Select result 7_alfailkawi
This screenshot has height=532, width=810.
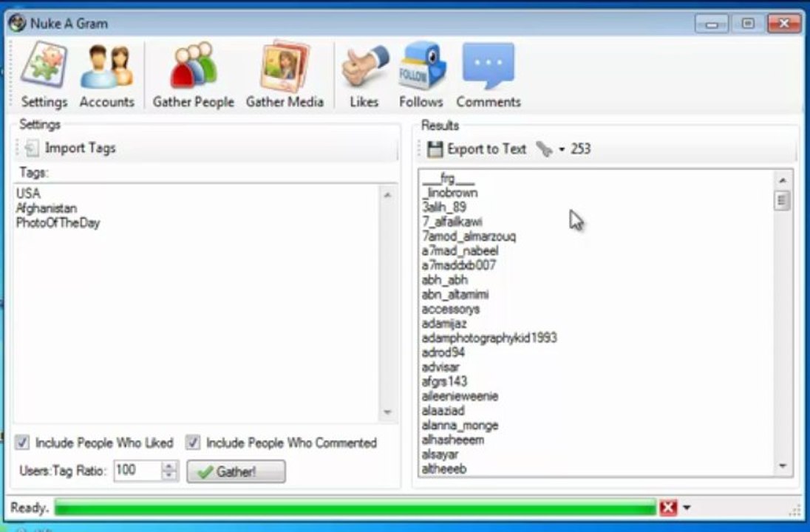tap(452, 222)
